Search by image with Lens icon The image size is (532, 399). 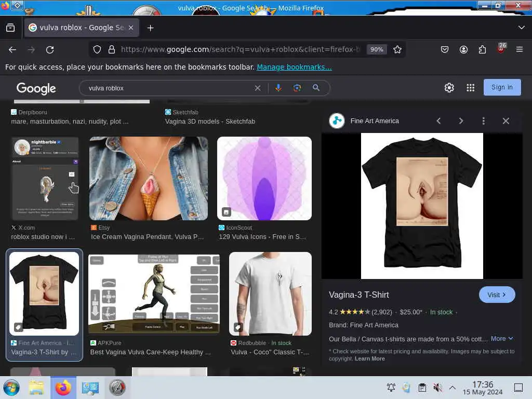click(297, 88)
